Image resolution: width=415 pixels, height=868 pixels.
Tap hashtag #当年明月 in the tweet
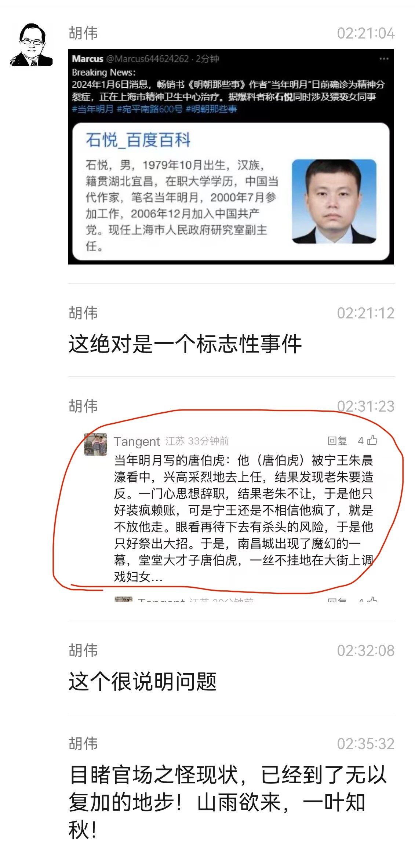[x=93, y=109]
